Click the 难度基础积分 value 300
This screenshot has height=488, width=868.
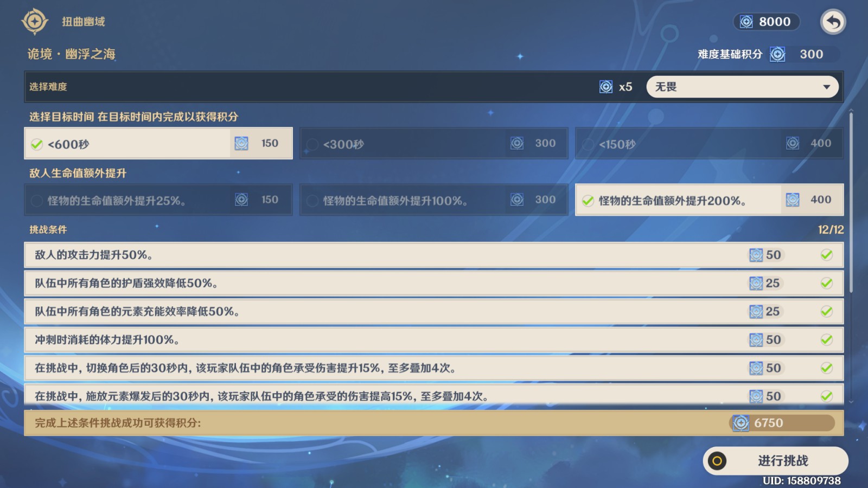(812, 54)
